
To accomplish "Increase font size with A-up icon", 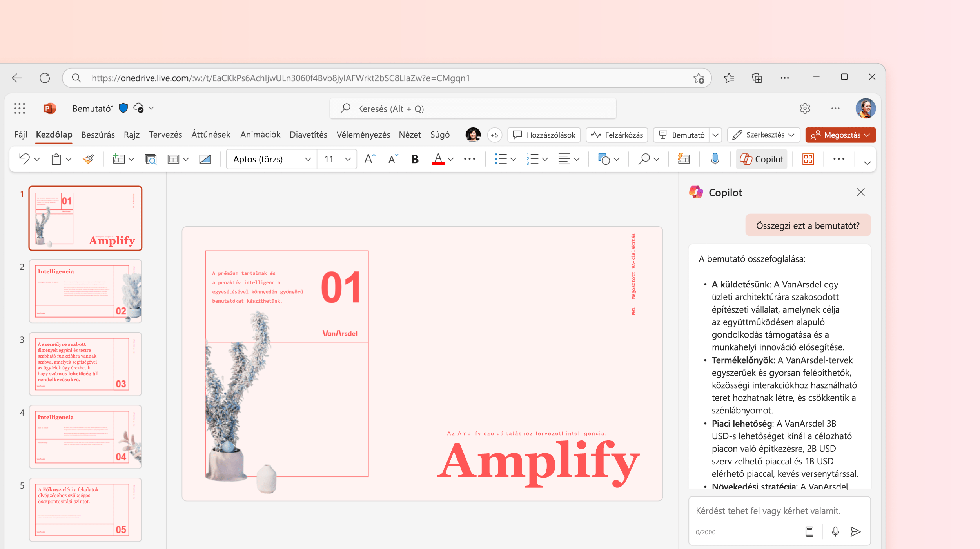I will pos(370,159).
